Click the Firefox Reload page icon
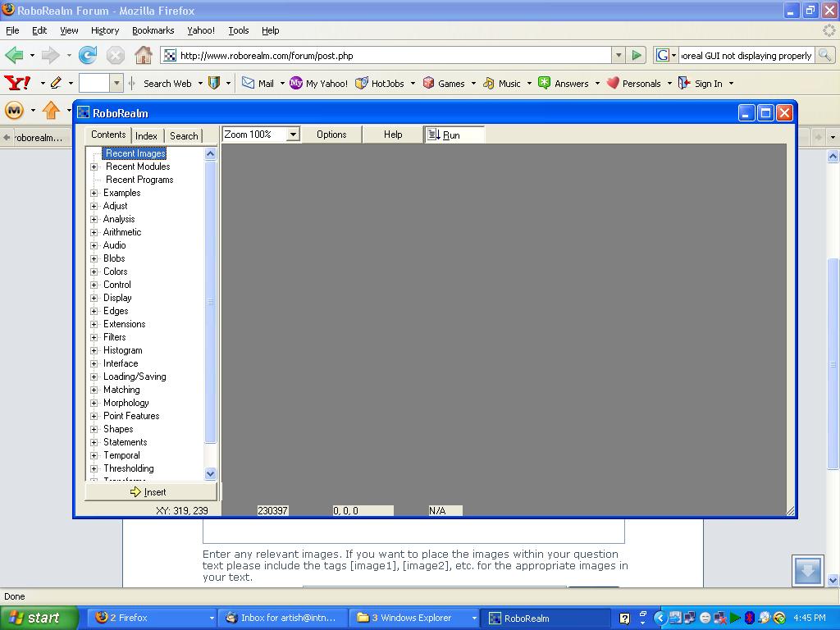This screenshot has height=630, width=840. coord(88,55)
